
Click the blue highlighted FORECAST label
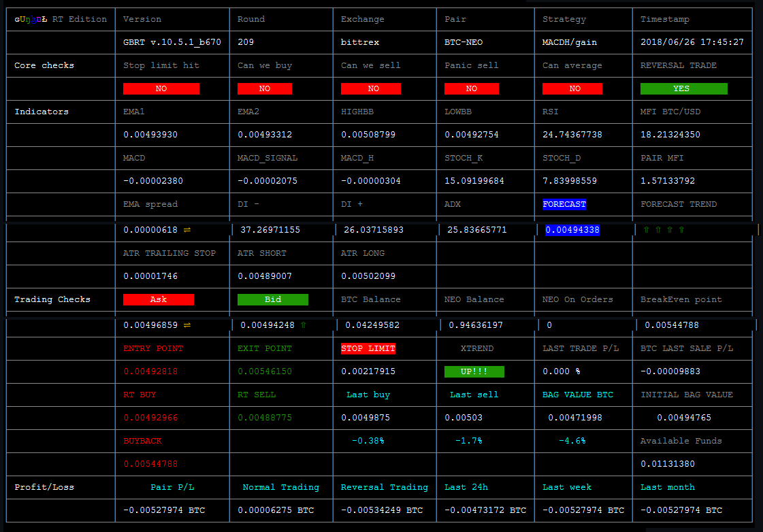tap(564, 204)
